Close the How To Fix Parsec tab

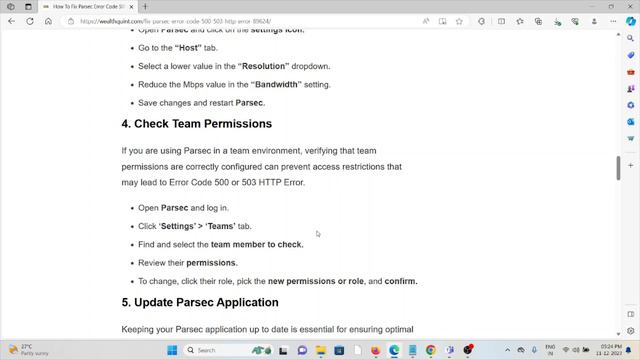(x=131, y=7)
